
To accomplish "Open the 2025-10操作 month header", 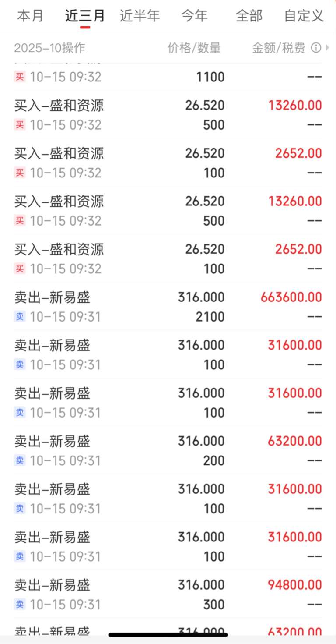I will pyautogui.click(x=49, y=48).
